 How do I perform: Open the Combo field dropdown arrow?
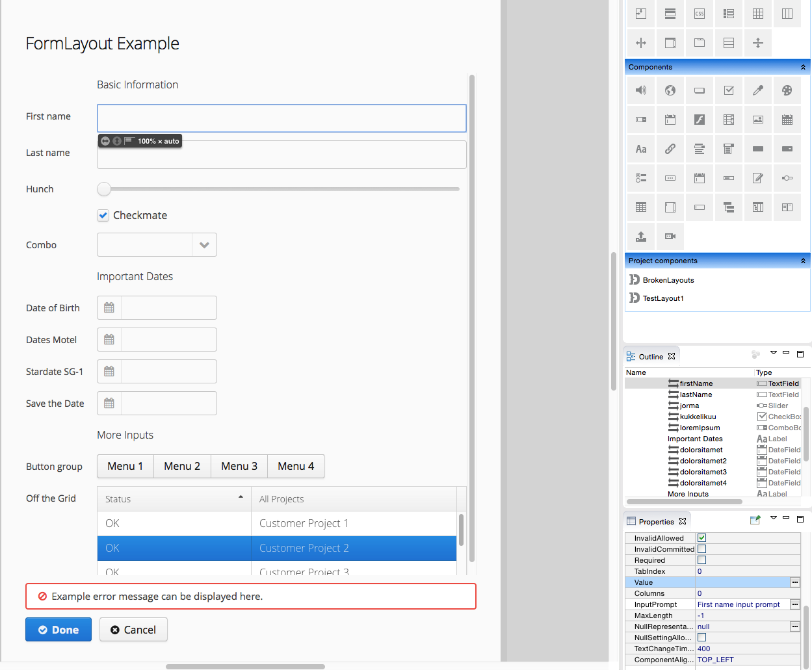pos(204,244)
